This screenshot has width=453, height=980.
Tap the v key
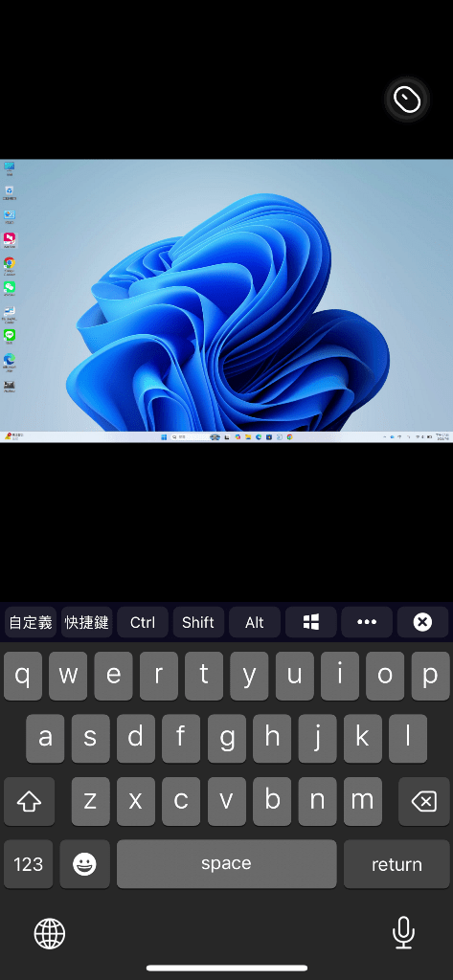[226, 801]
